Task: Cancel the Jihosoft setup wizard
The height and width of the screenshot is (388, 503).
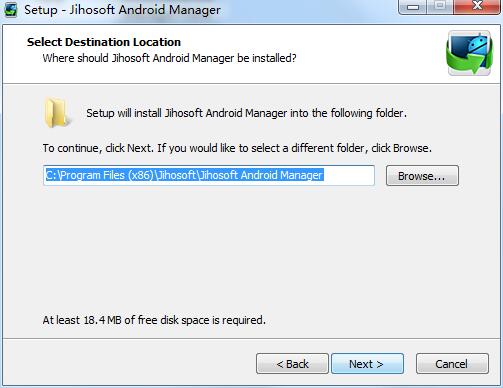Action: (x=452, y=364)
